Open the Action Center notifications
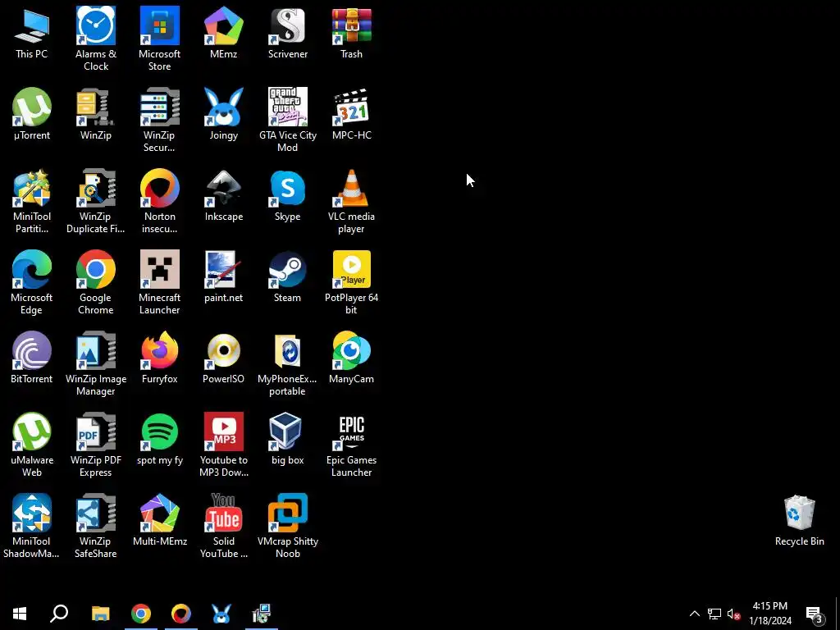 pos(815,614)
